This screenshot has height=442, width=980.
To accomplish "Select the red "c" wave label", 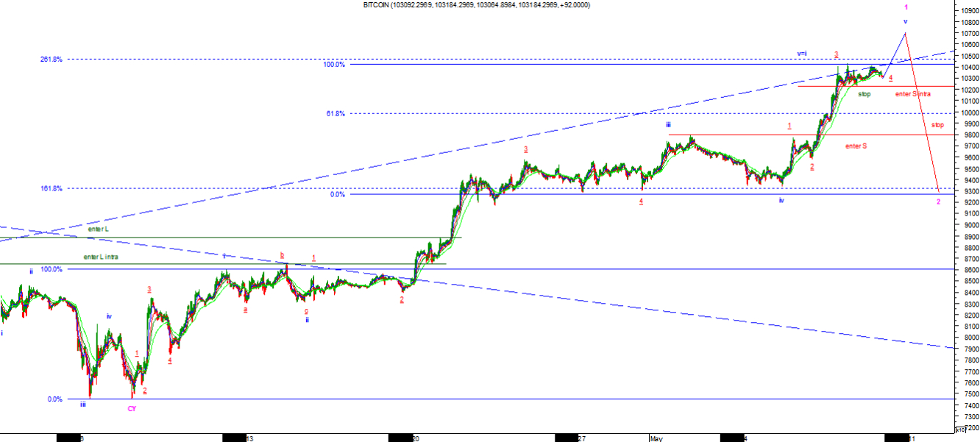I will click(306, 310).
